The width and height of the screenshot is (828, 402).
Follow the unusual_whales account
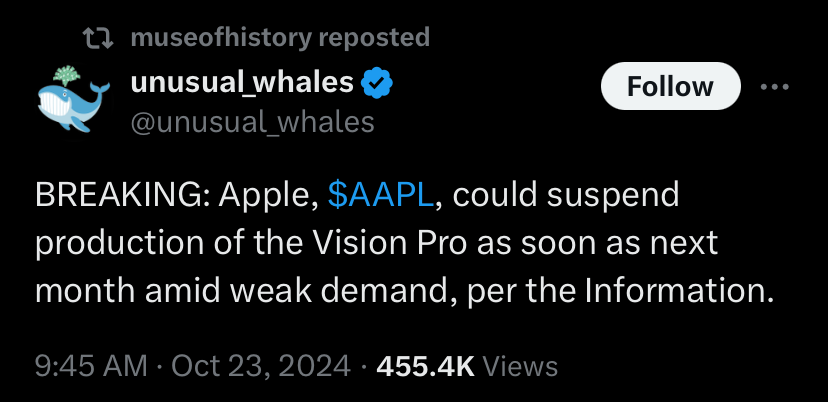pos(670,87)
